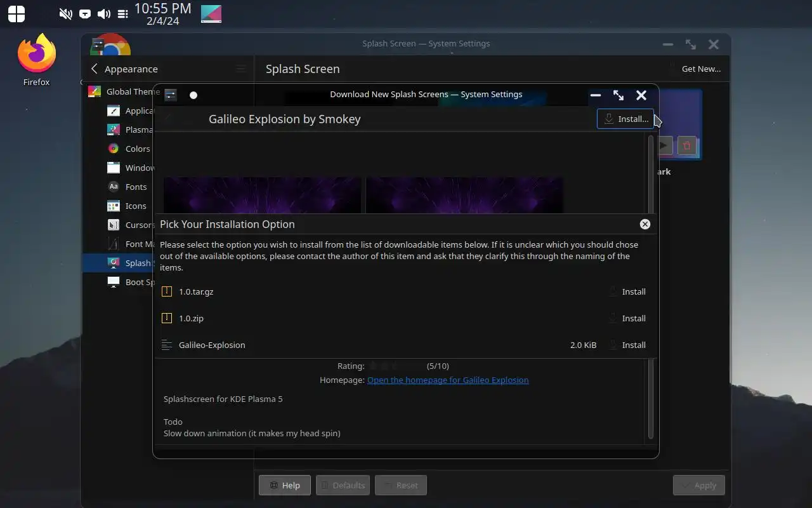
Task: Click the Galileo-Explosion text file icon
Action: (x=167, y=345)
